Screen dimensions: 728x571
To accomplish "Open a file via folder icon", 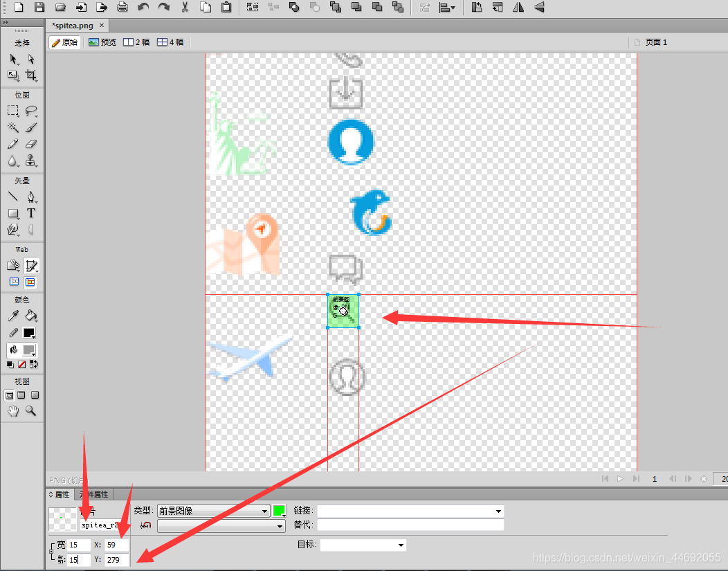I will [60, 7].
